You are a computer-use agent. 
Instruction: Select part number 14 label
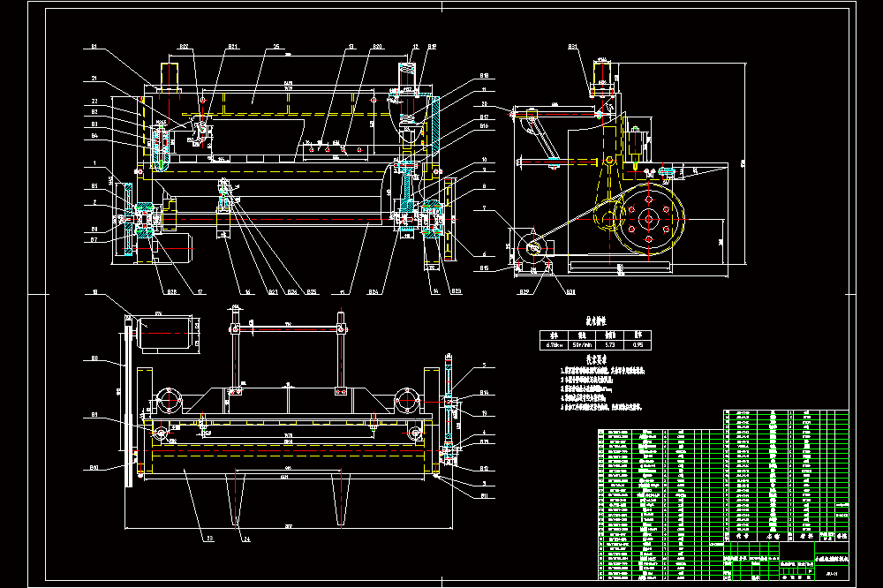(435, 291)
